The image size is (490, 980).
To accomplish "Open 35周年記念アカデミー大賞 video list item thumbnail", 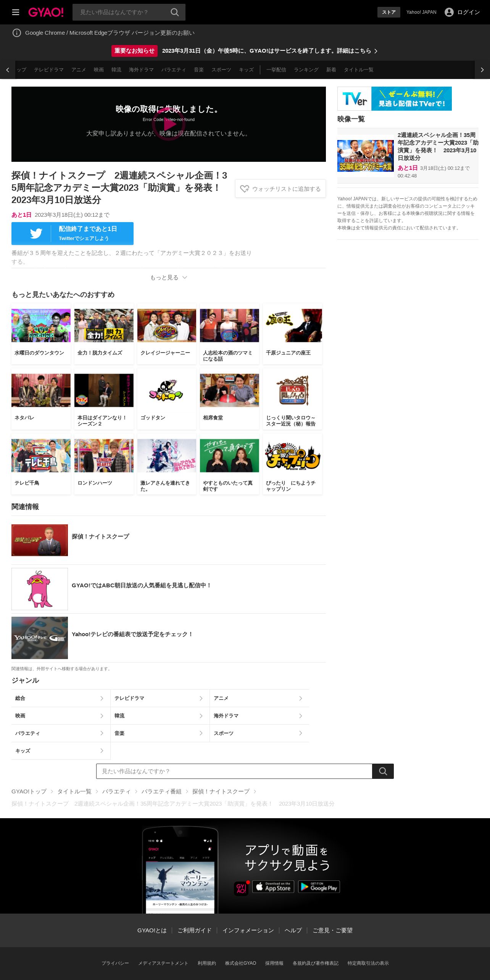I will [x=366, y=156].
